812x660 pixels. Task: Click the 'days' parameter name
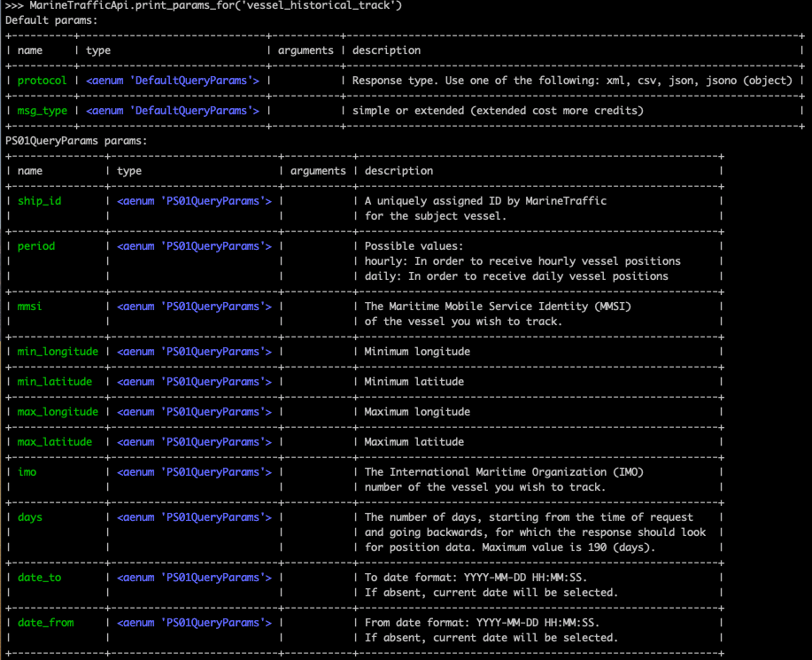(x=30, y=517)
